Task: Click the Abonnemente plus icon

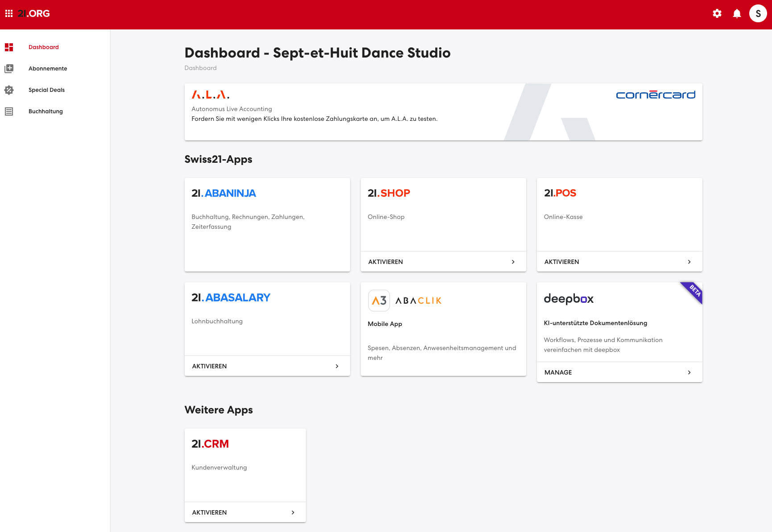Action: tap(9, 68)
